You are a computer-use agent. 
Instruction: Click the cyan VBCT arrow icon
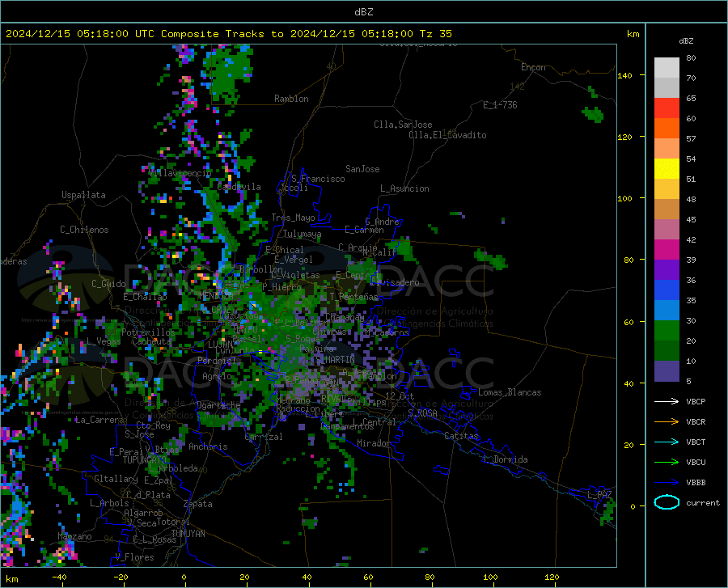coord(667,442)
